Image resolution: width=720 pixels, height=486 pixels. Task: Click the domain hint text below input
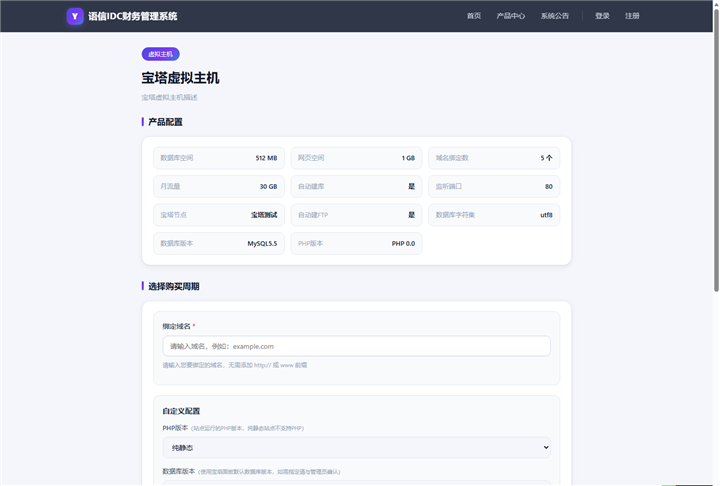click(x=235, y=365)
